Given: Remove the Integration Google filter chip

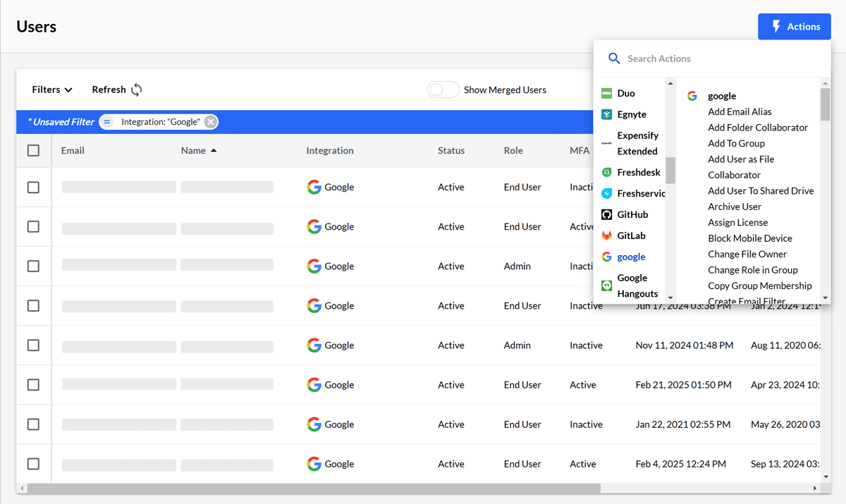Looking at the screenshot, I should pyautogui.click(x=211, y=121).
